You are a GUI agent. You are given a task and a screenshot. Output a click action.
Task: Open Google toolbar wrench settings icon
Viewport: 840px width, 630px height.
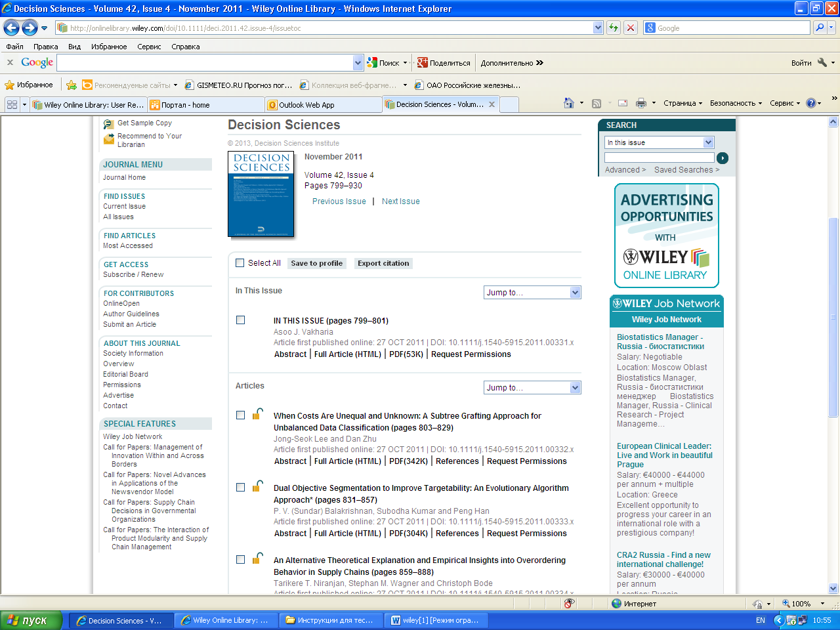click(x=822, y=63)
